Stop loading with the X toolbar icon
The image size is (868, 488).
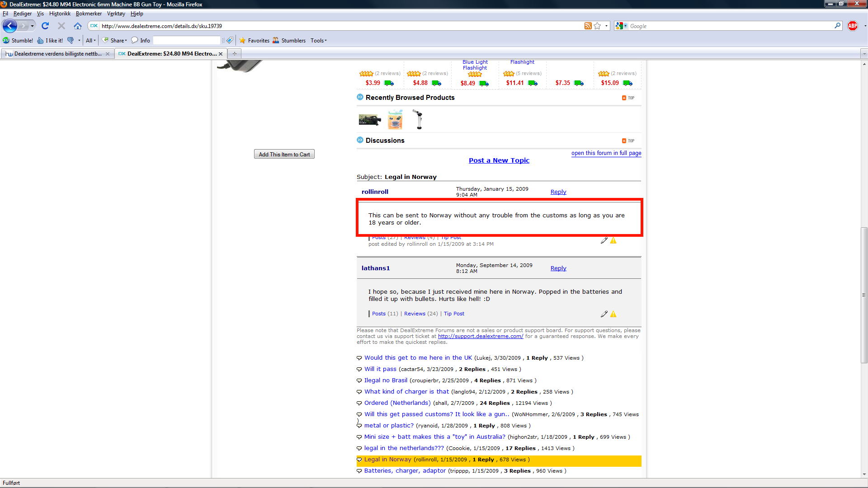point(61,26)
